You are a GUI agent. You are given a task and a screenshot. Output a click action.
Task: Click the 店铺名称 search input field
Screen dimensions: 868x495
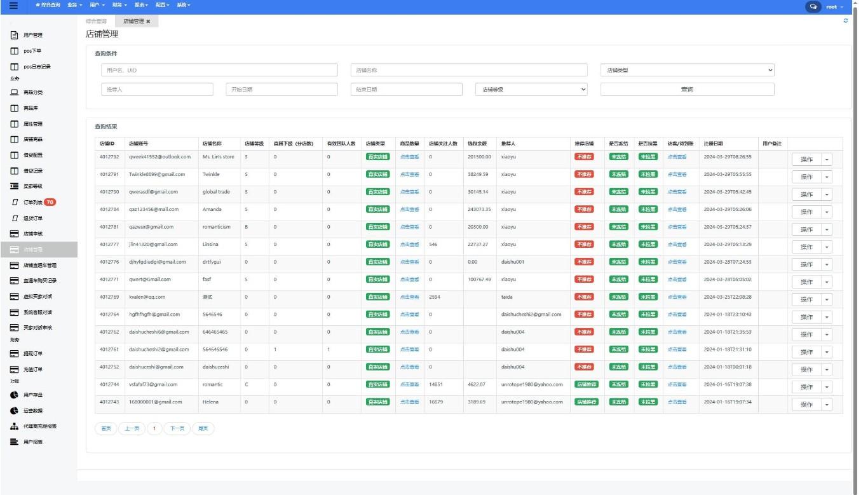[469, 70]
